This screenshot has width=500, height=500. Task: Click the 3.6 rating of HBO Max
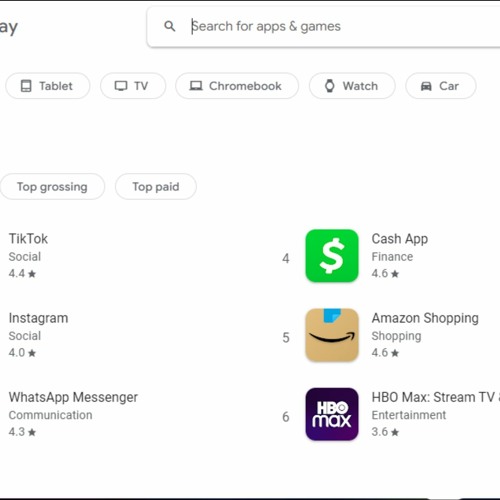tap(385, 432)
